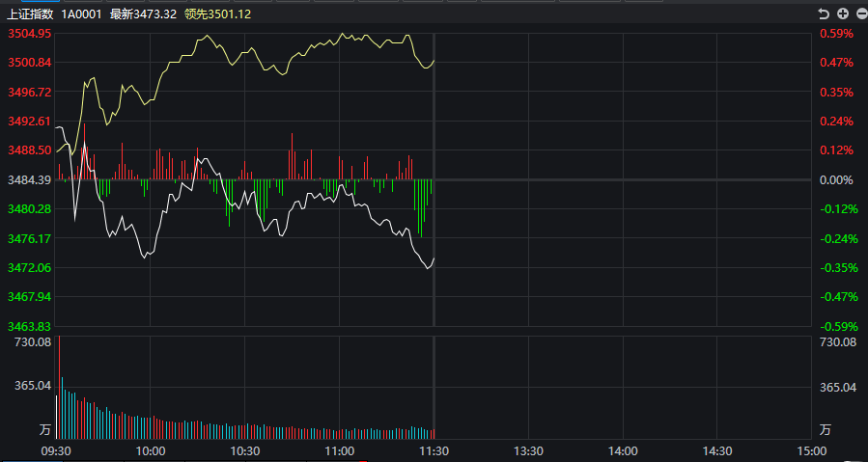Click the undo/return arrow icon
This screenshot has height=462, width=868.
tap(824, 14)
